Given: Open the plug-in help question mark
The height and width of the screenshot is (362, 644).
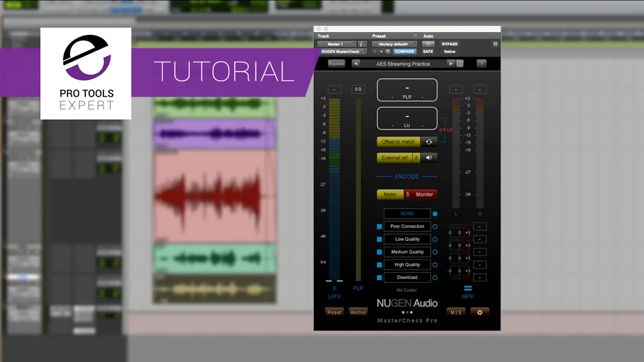Looking at the screenshot, I should [482, 64].
